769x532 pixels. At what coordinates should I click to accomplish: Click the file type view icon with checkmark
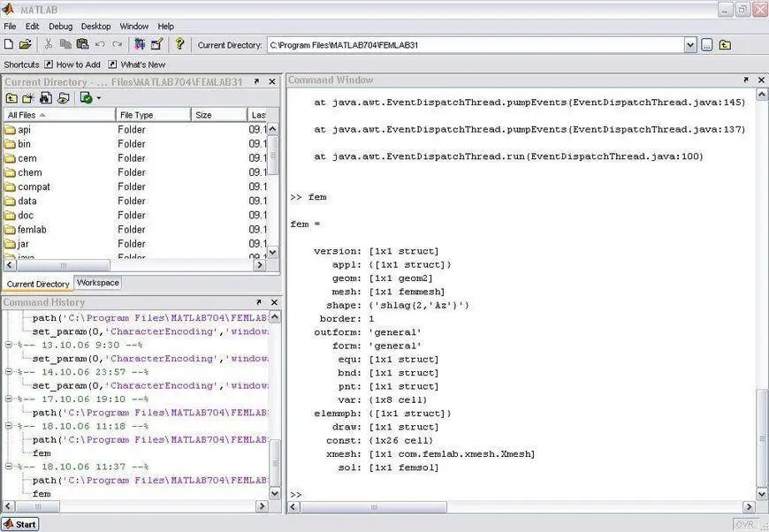point(87,98)
